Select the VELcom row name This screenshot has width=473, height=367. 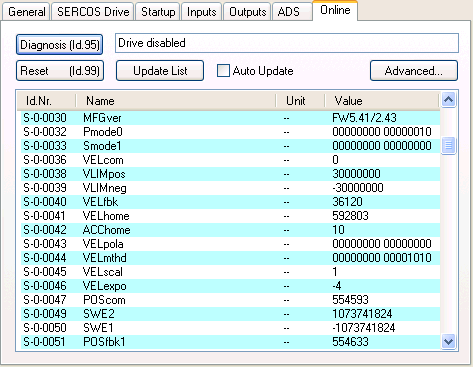[x=103, y=160]
